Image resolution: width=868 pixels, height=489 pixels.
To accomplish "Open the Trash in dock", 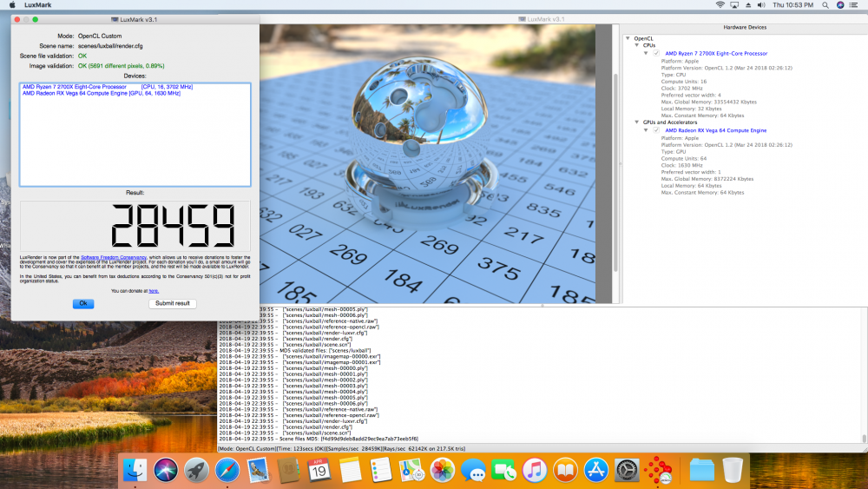I will (733, 470).
